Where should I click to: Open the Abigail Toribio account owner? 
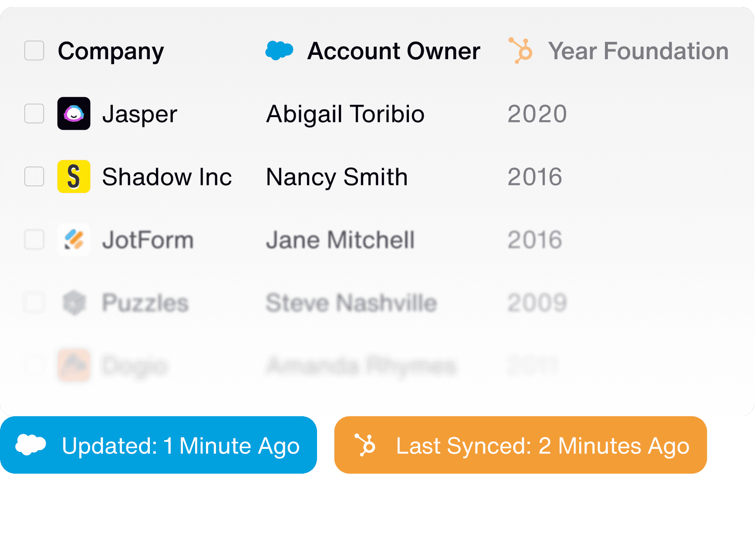coord(345,114)
